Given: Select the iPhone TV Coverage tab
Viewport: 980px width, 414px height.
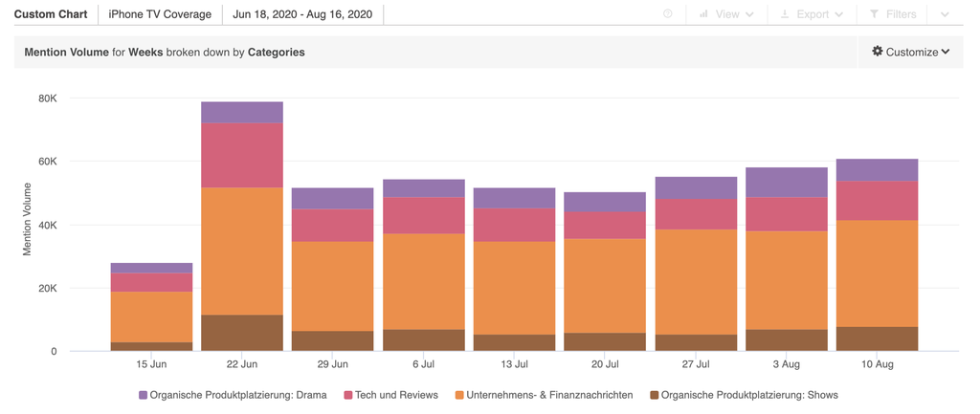Looking at the screenshot, I should coord(160,14).
